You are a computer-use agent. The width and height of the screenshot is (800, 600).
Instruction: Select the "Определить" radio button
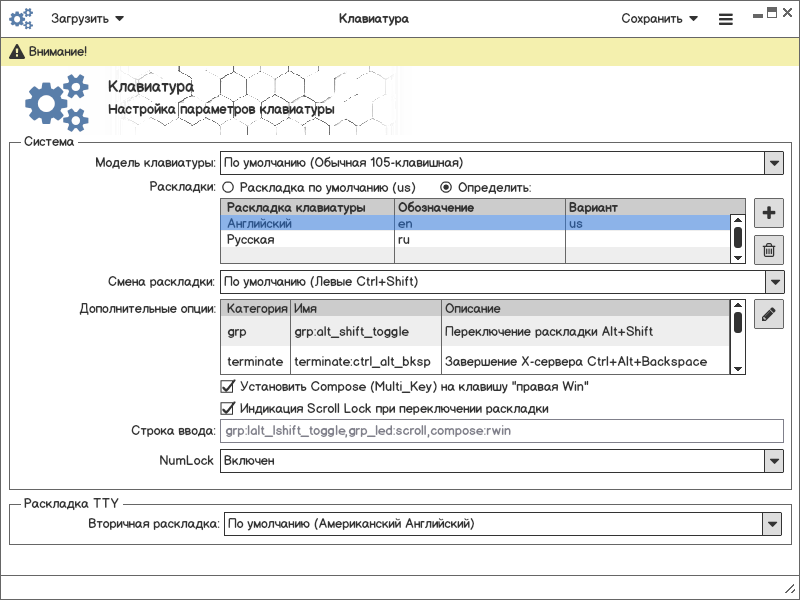point(447,187)
